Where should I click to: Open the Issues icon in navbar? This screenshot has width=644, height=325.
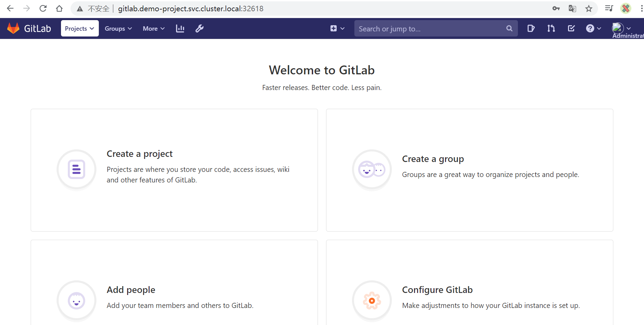(531, 28)
